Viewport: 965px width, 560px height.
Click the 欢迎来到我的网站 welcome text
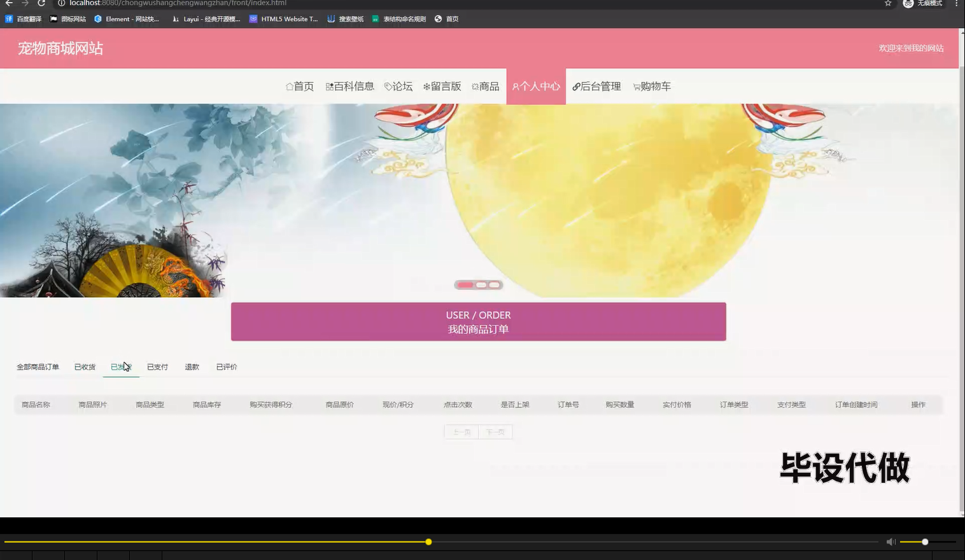911,48
